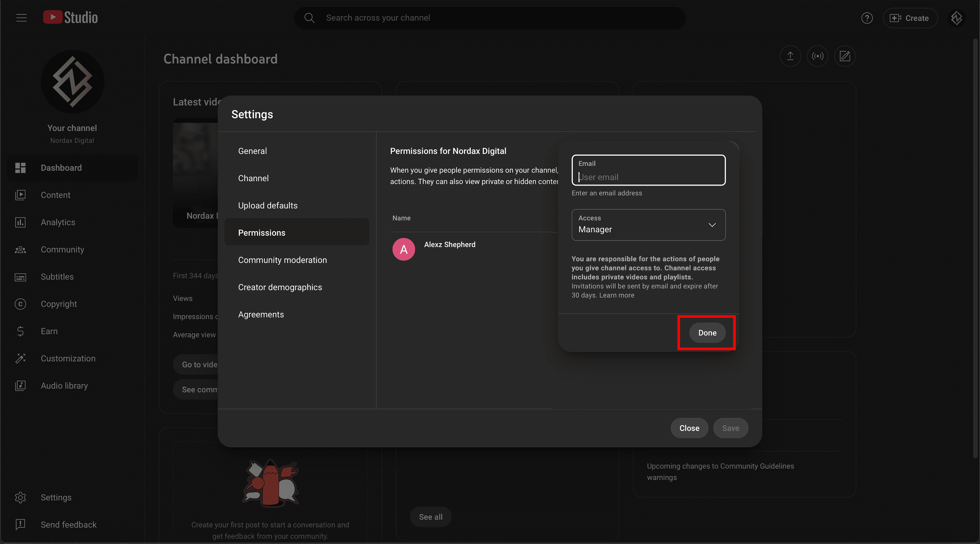Open the help question mark icon
The width and height of the screenshot is (980, 544).
click(867, 18)
